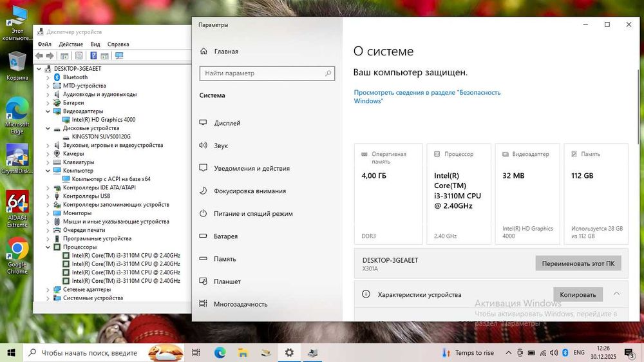The height and width of the screenshot is (362, 644).
Task: Select Intel(R) HD Graphics 4000 device
Action: (x=104, y=120)
